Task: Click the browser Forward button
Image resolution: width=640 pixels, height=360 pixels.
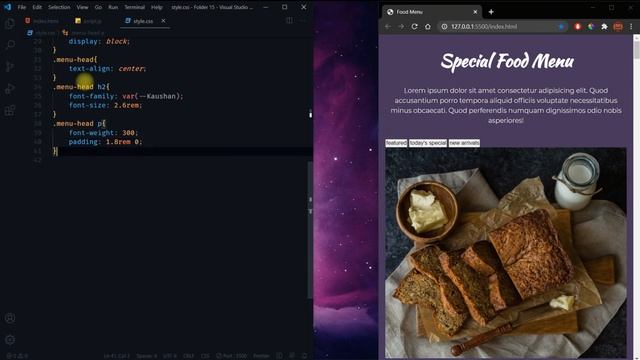Action: click(401, 27)
